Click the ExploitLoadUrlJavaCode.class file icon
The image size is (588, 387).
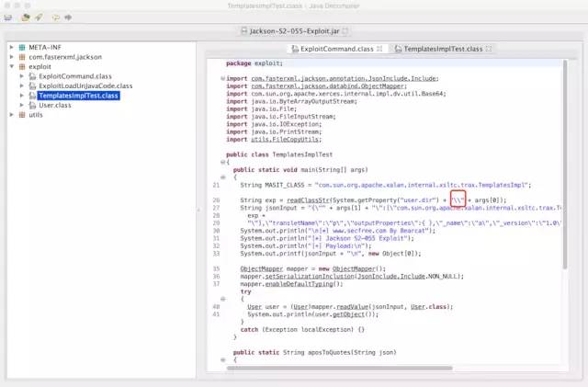[33, 86]
